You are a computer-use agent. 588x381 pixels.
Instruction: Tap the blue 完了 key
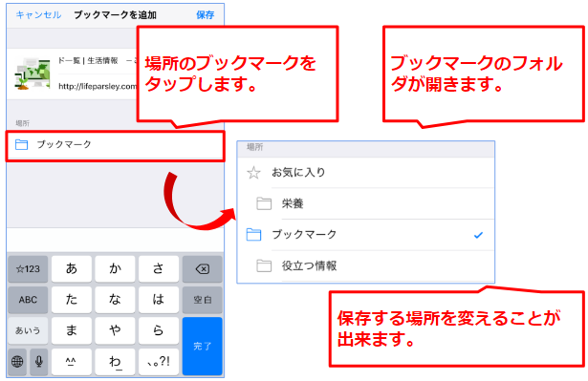click(203, 347)
